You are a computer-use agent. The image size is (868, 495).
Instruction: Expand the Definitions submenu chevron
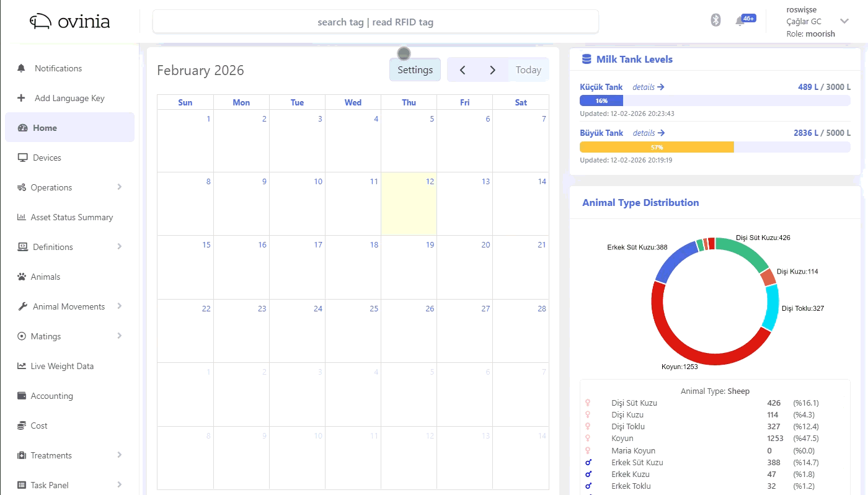119,247
